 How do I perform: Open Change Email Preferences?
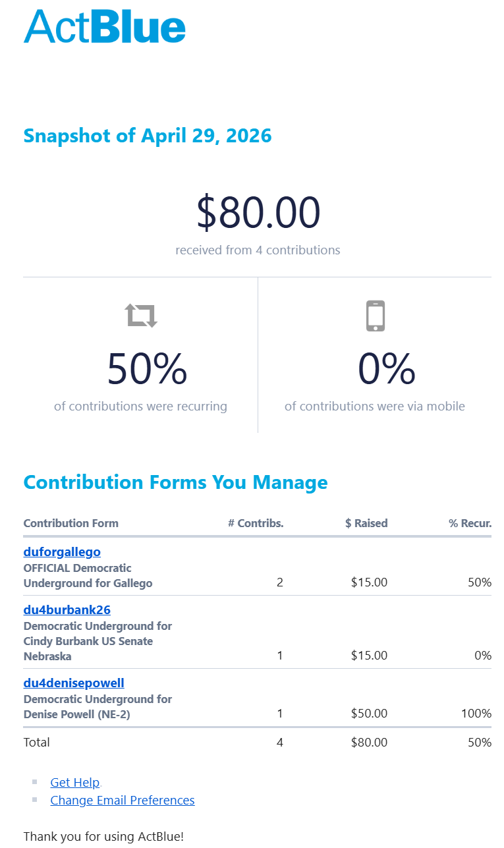tap(123, 800)
